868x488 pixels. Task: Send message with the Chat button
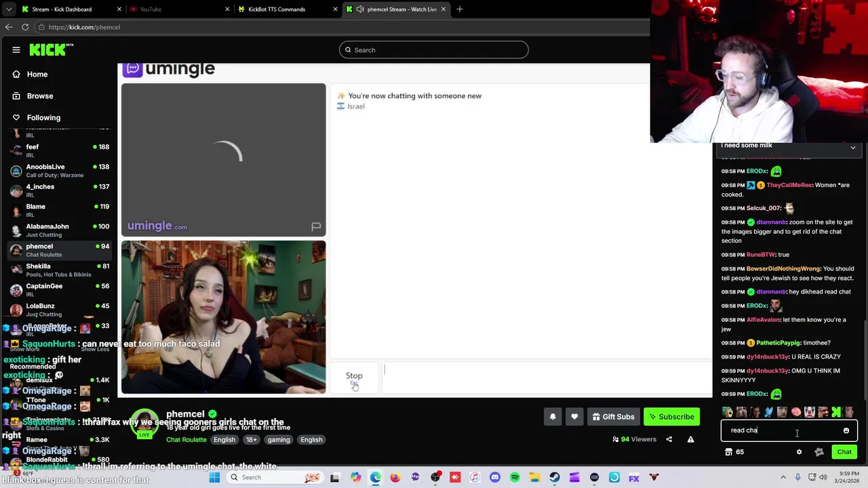point(844,452)
